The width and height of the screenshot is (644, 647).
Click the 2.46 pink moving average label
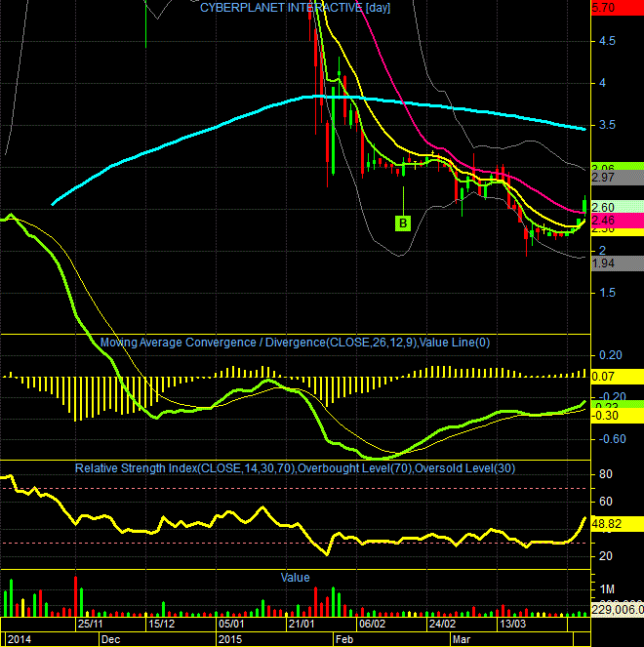click(618, 221)
